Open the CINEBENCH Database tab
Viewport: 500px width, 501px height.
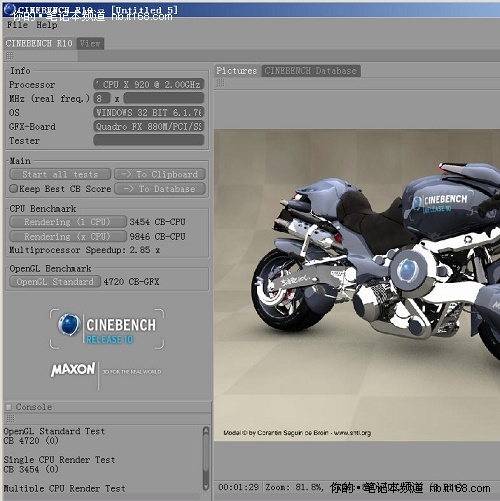coord(311,71)
